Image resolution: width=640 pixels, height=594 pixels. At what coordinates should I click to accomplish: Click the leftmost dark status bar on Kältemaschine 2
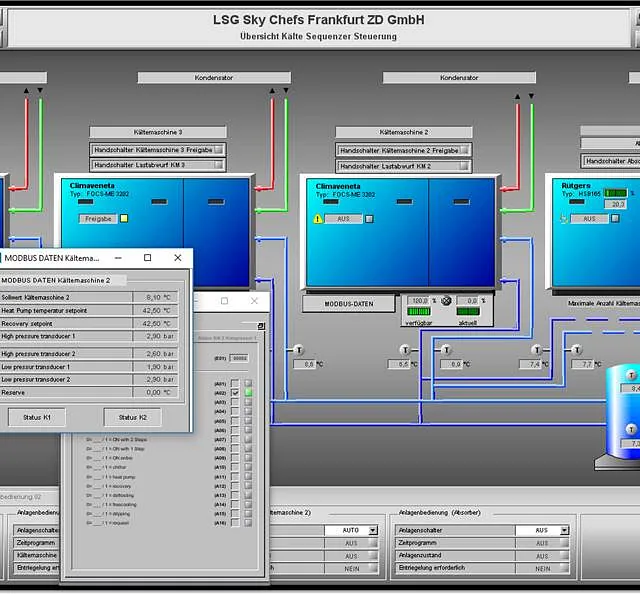click(x=331, y=202)
